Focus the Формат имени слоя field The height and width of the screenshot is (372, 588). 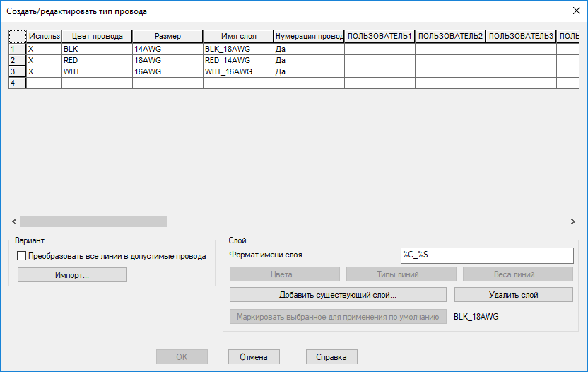(487, 255)
